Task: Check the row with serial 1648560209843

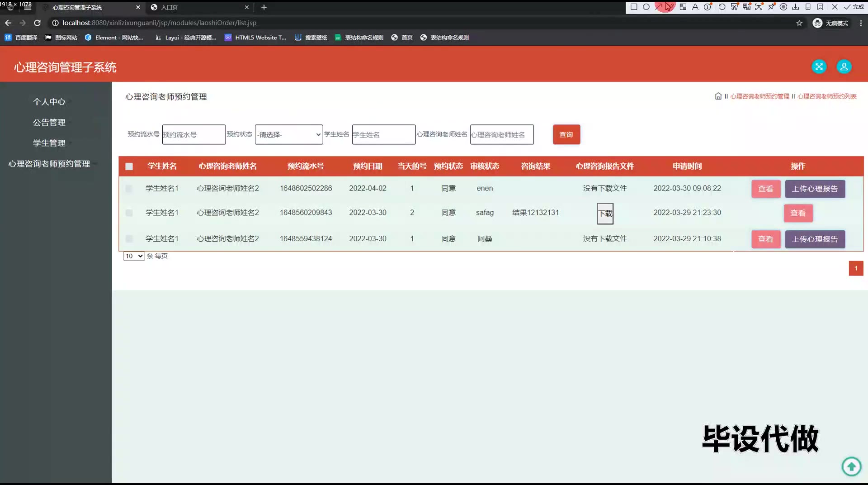Action: (x=129, y=213)
